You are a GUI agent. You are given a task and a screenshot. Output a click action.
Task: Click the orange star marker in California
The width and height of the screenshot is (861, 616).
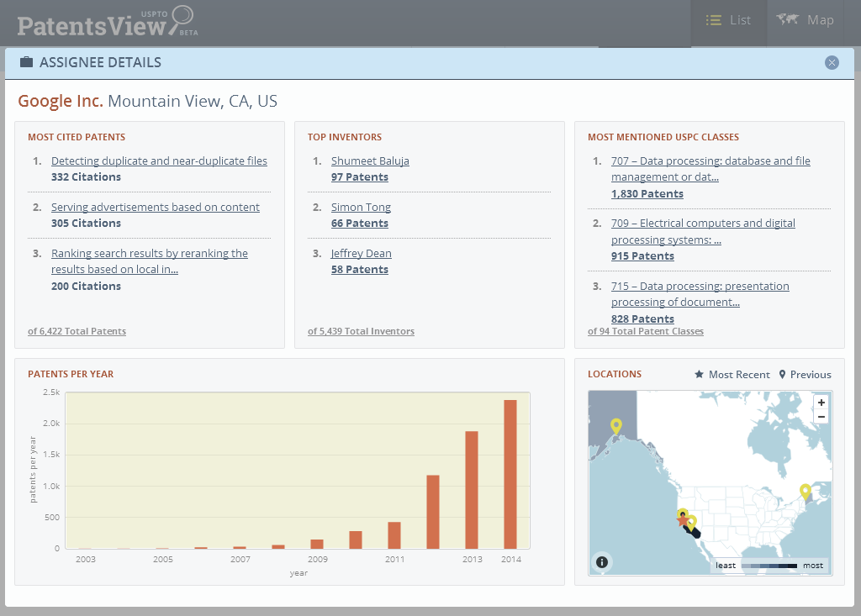tap(683, 519)
